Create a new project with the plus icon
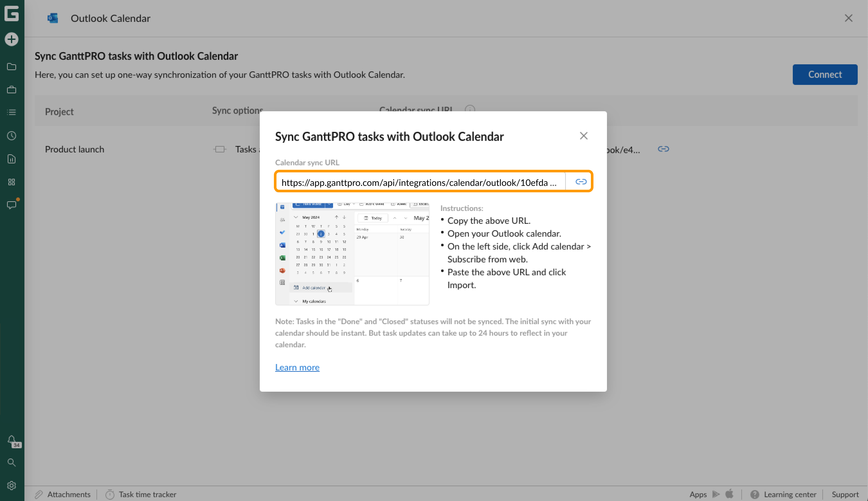The height and width of the screenshot is (501, 868). click(x=11, y=39)
